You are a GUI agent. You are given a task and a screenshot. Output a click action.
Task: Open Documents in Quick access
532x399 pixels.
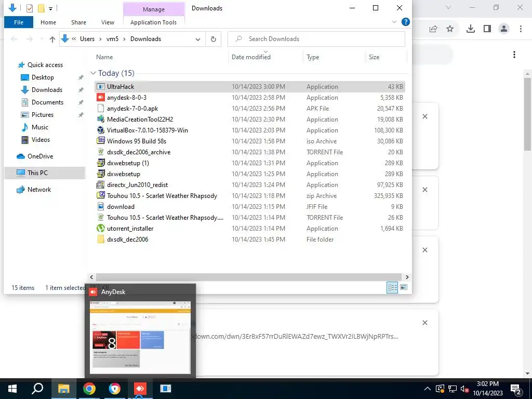click(x=47, y=102)
